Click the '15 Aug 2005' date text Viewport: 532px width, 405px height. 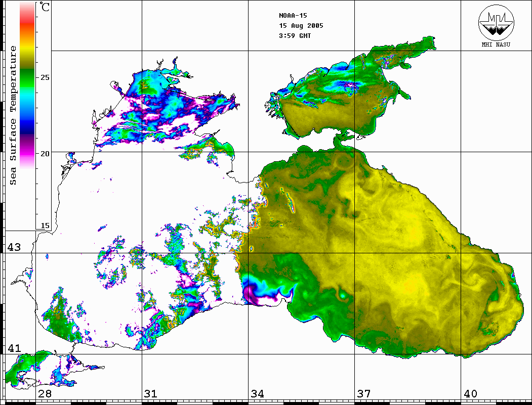(x=301, y=26)
